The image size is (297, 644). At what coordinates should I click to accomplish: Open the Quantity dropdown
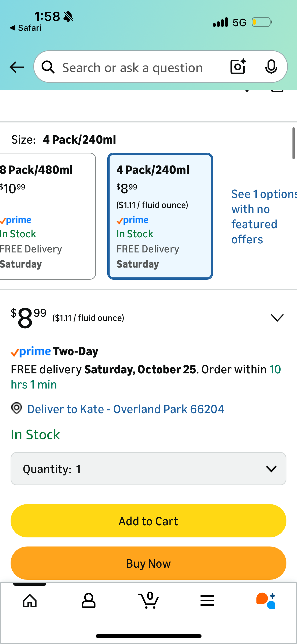(148, 469)
